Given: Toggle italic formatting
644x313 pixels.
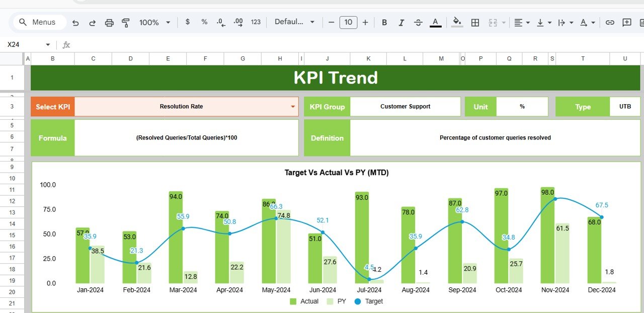Looking at the screenshot, I should [401, 22].
